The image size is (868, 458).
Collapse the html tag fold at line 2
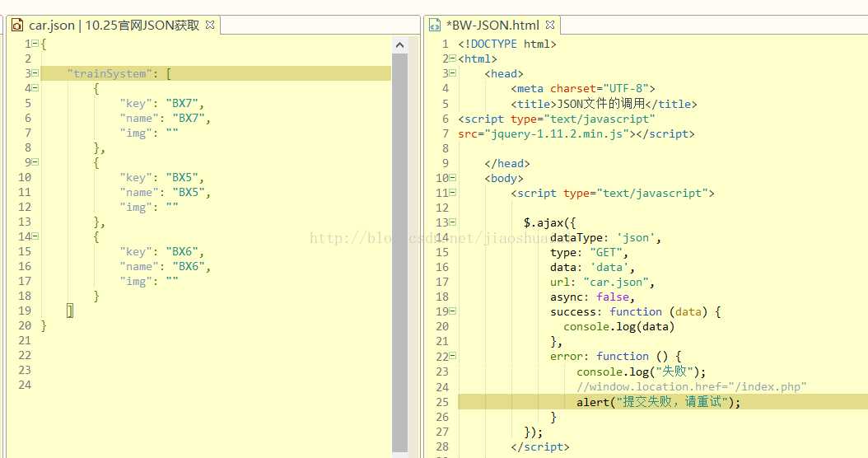click(x=453, y=58)
